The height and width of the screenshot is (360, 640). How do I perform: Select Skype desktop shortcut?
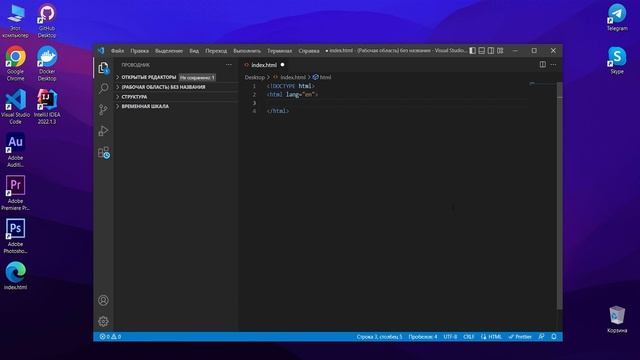point(617,60)
